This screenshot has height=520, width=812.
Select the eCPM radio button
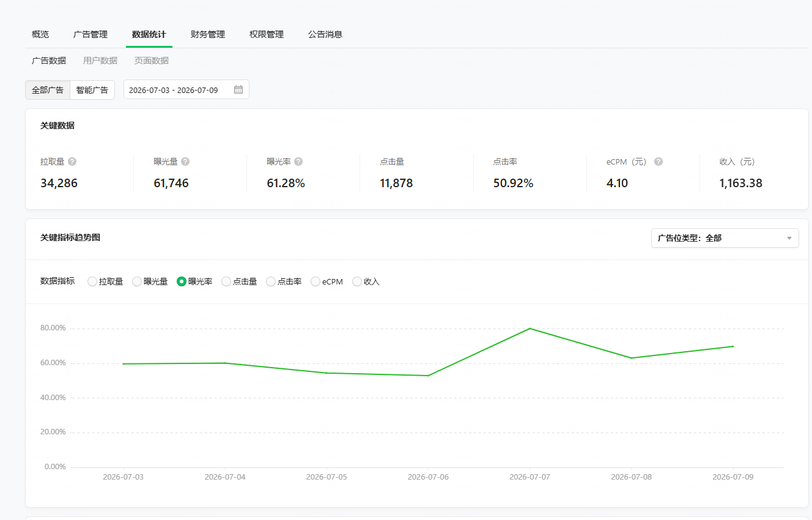click(316, 281)
